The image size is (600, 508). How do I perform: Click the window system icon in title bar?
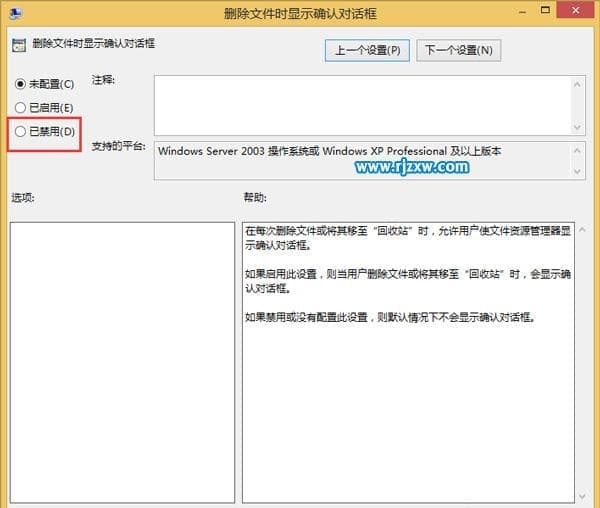pos(16,13)
